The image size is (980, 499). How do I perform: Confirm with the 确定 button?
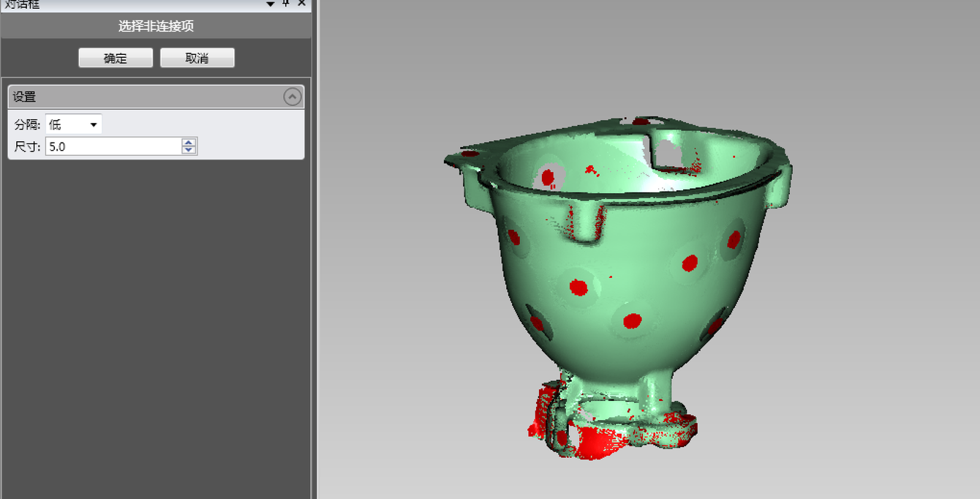click(x=116, y=58)
